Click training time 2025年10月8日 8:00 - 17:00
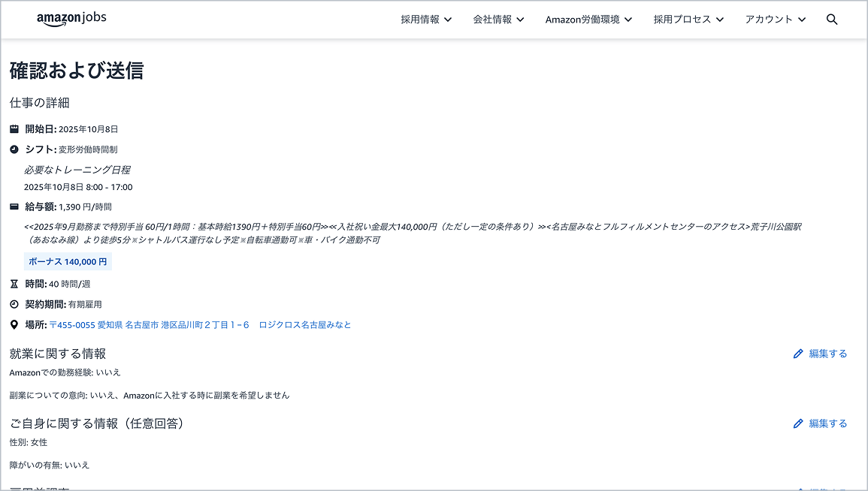Screen dimensions: 868x491 click(x=78, y=187)
